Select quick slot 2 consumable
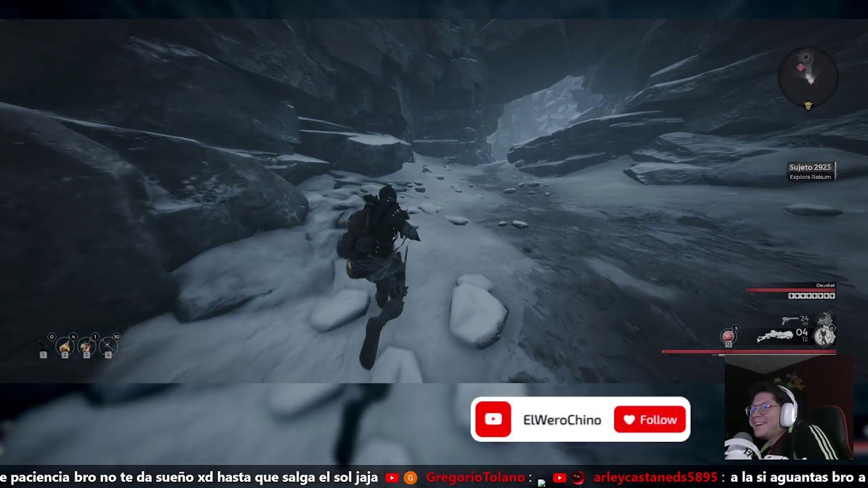Screen dimensions: 868x488 (65, 346)
